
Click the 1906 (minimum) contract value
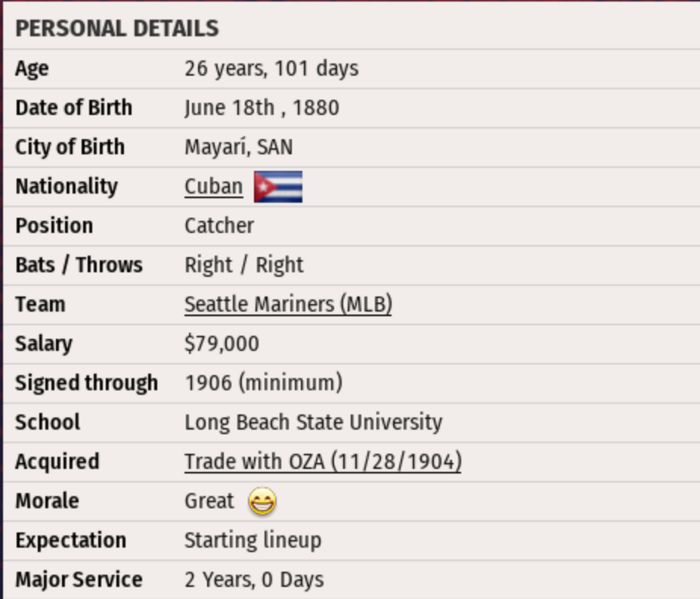263,383
